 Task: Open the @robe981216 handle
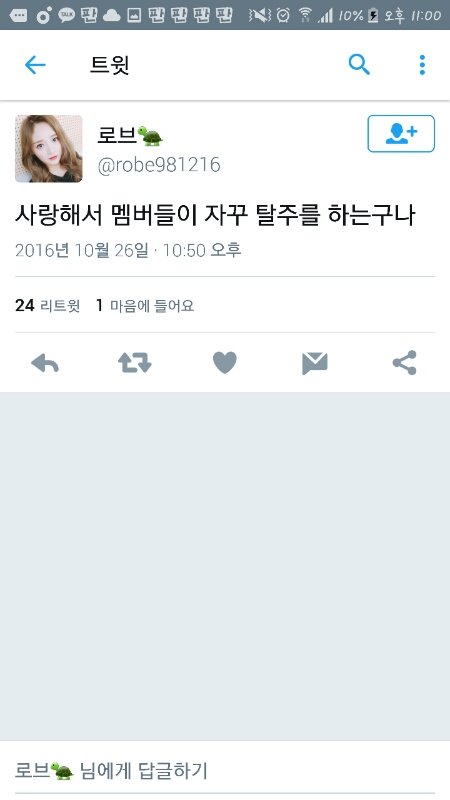pos(159,165)
